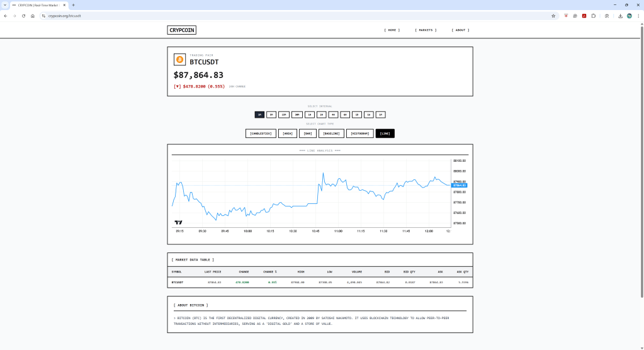644x350 pixels.
Task: Switch chart type to Histogram
Action: pos(359,133)
